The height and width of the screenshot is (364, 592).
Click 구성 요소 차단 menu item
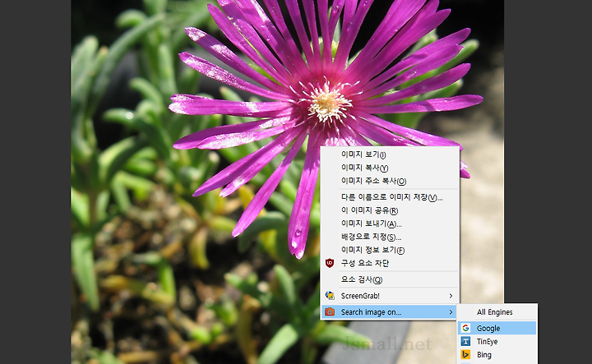point(390,263)
